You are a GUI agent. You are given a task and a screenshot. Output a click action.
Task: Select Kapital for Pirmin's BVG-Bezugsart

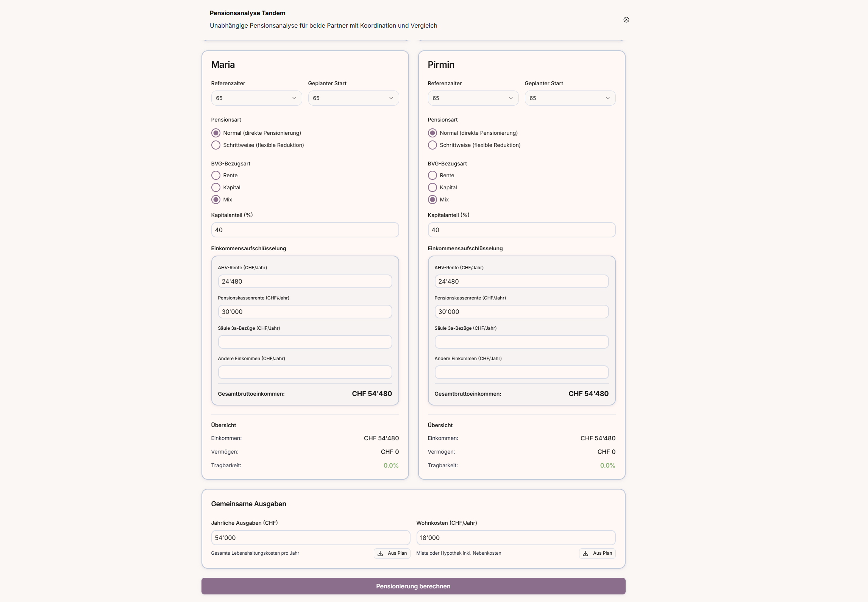(x=432, y=187)
